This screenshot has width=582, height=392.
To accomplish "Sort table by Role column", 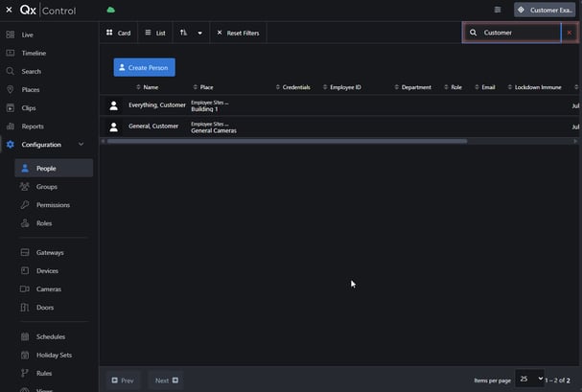I will 453,87.
